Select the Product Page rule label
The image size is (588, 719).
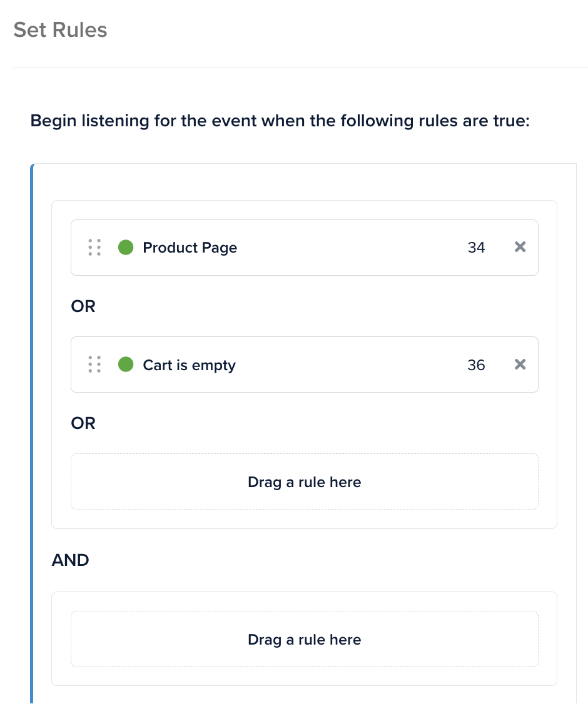190,248
